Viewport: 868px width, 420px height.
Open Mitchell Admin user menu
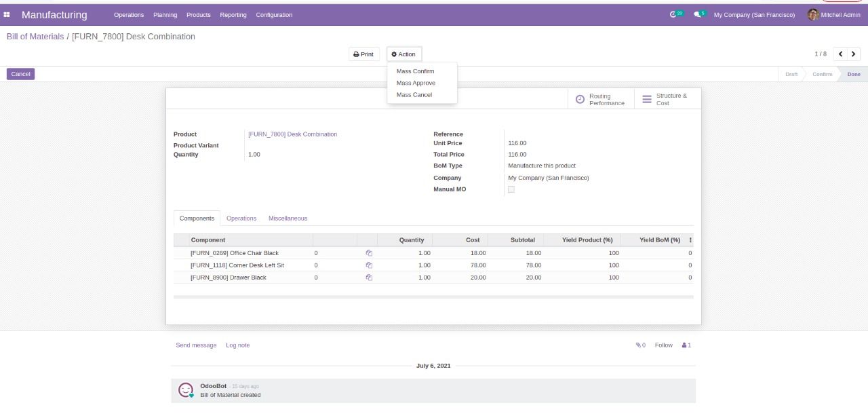(x=833, y=15)
